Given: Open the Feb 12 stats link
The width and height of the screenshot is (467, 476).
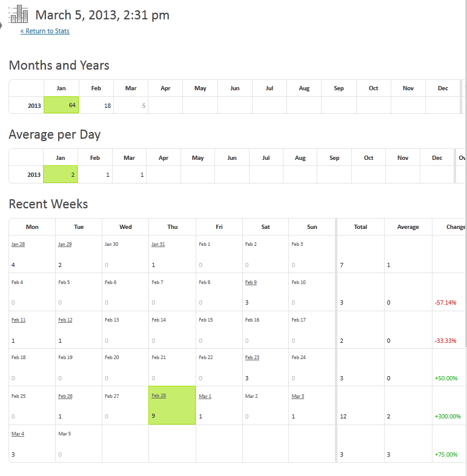Looking at the screenshot, I should [65, 320].
